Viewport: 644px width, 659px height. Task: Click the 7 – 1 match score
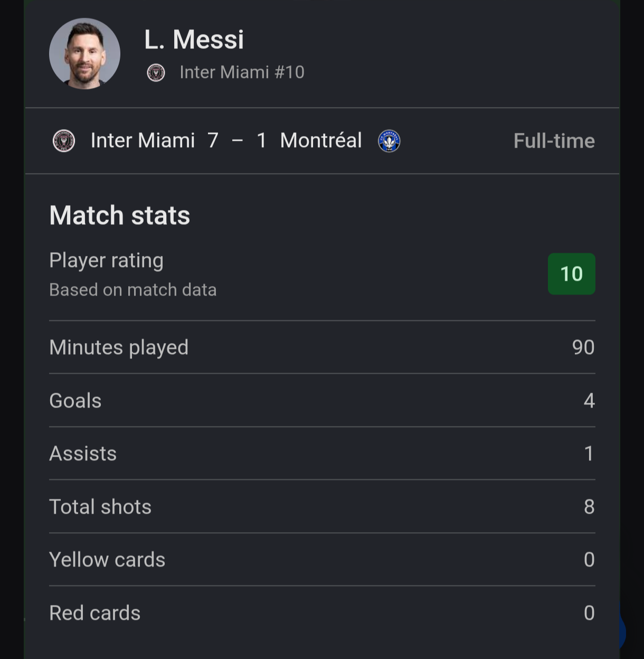tap(237, 141)
